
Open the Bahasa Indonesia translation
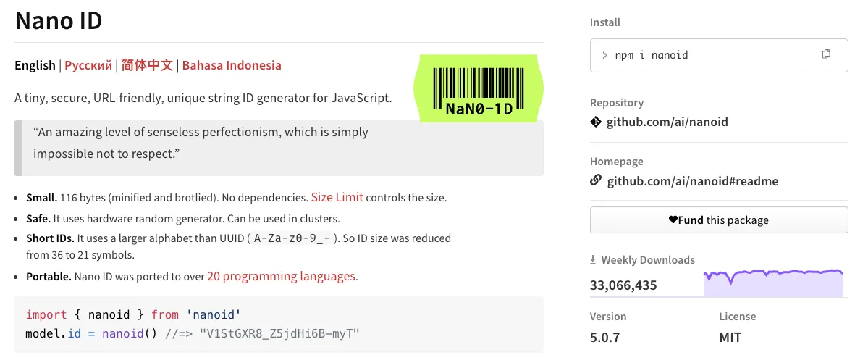(x=232, y=65)
